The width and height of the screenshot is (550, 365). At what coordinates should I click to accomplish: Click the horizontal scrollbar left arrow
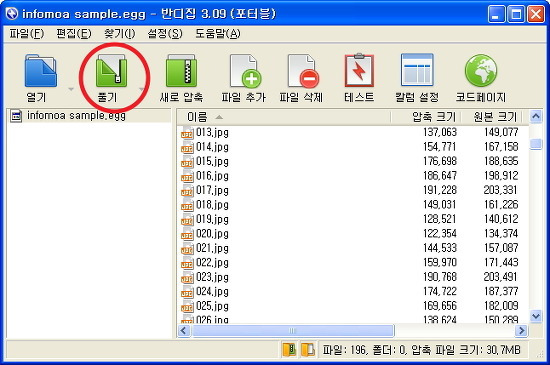coord(184,330)
